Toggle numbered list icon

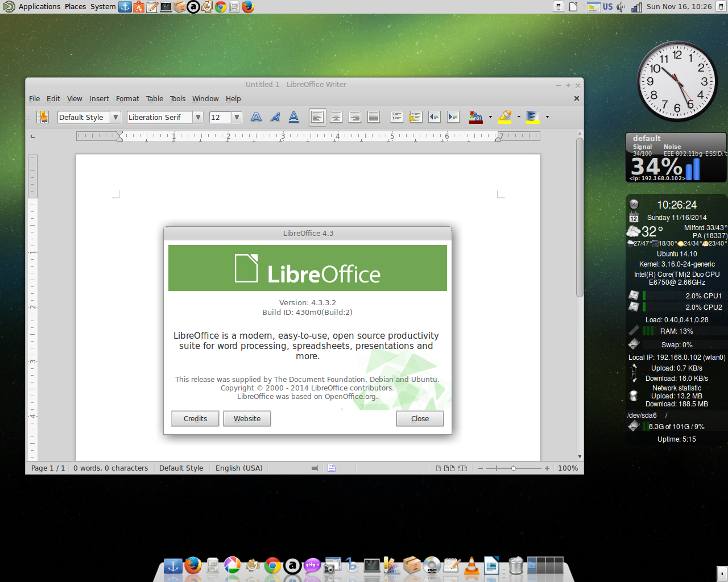coord(397,117)
